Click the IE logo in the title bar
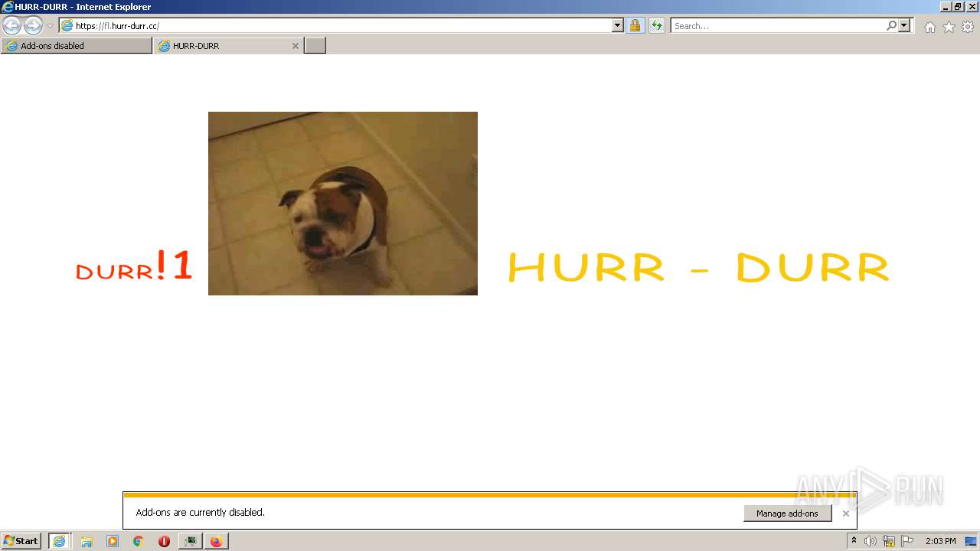 pos(7,6)
